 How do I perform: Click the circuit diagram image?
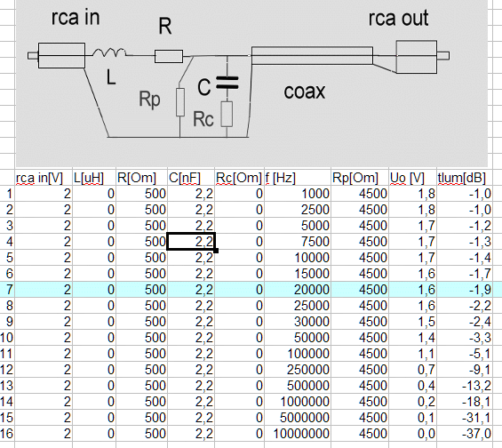click(x=251, y=84)
